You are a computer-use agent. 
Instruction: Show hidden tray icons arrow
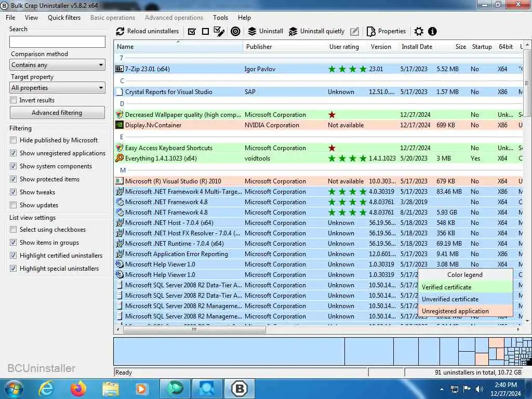tap(442, 389)
